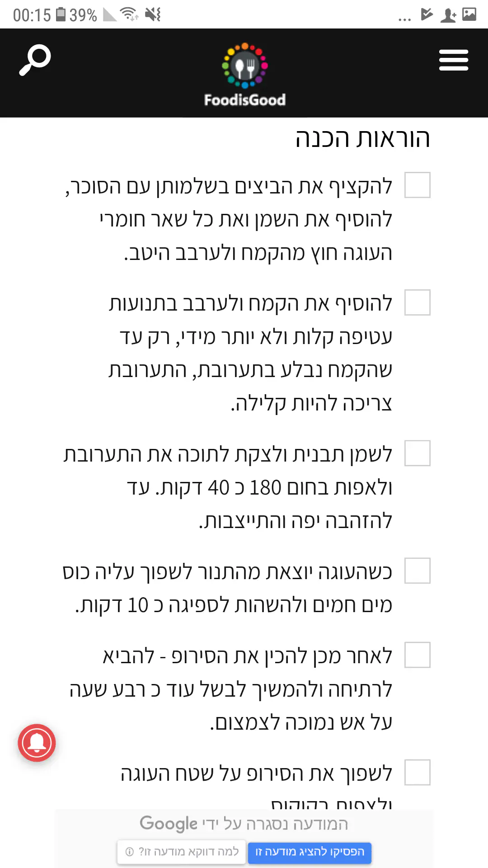Check the step about baking at 180
This screenshot has height=868, width=488.
coord(417,453)
